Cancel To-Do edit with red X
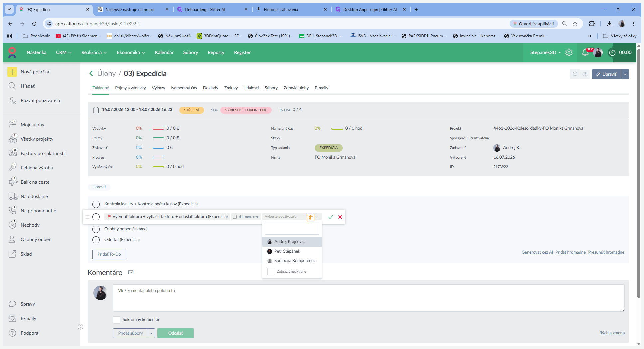 340,217
